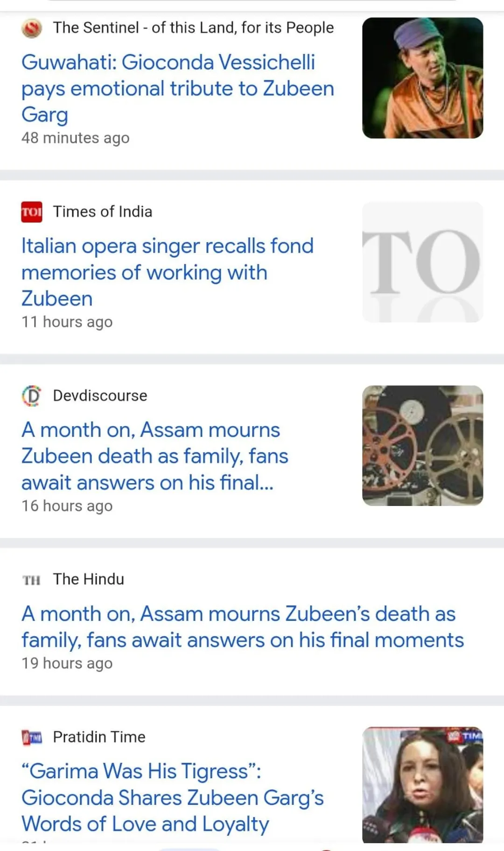This screenshot has width=504, height=851.
Task: Tap the Pratidin Time logo icon
Action: 32,737
